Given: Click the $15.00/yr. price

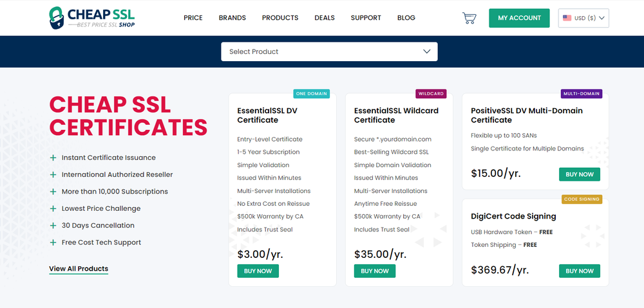Looking at the screenshot, I should tap(496, 174).
